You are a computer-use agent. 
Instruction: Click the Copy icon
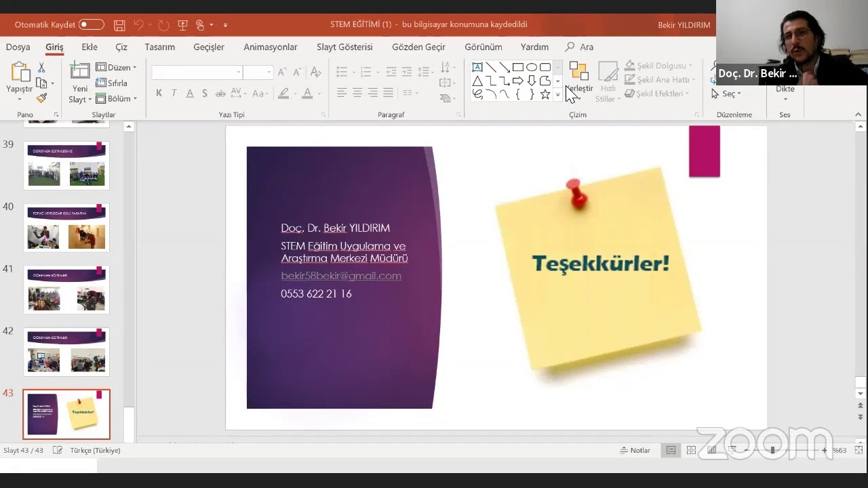pos(41,83)
